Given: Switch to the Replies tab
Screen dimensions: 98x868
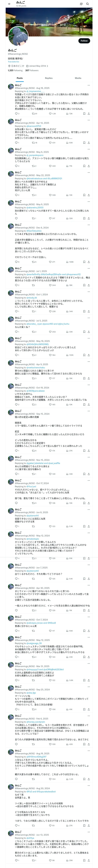Looking at the screenshot, I should pos(49,78).
